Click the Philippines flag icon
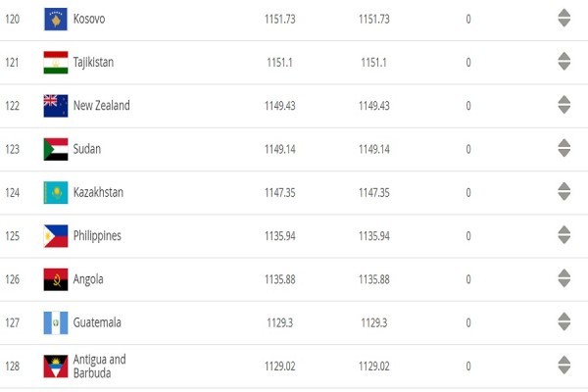 [56, 236]
